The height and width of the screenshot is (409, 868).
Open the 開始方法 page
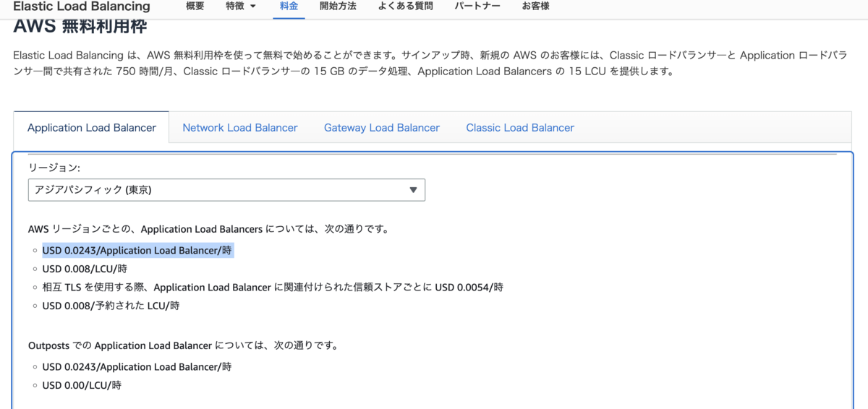pos(338,7)
